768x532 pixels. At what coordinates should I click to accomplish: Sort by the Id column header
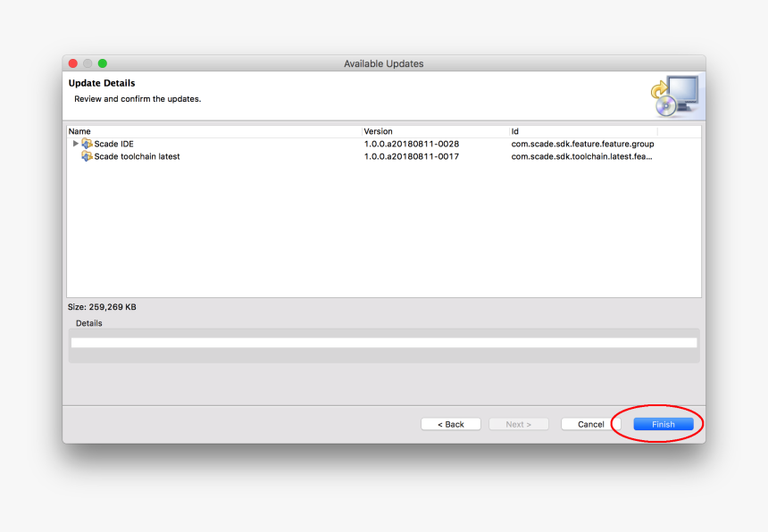pos(514,131)
